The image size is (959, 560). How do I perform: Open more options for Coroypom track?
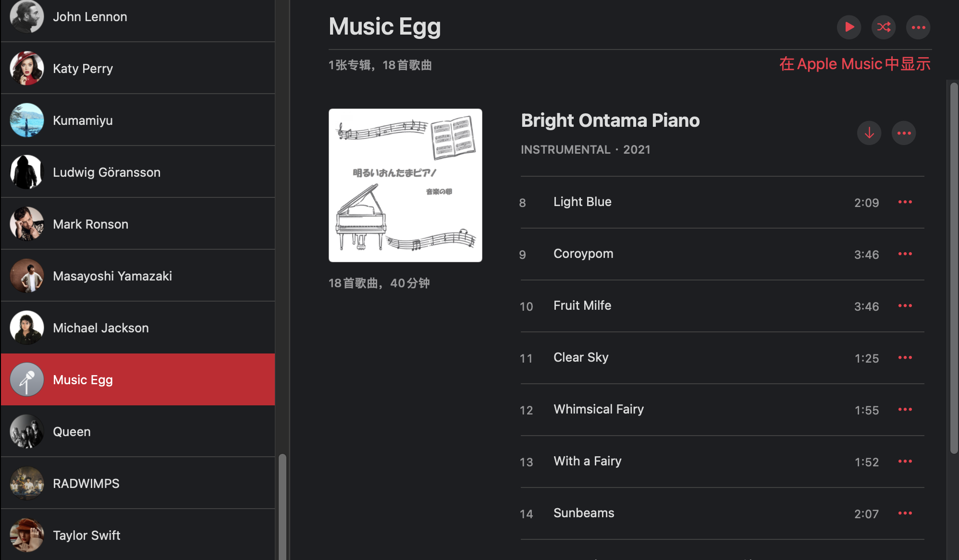[x=905, y=254]
